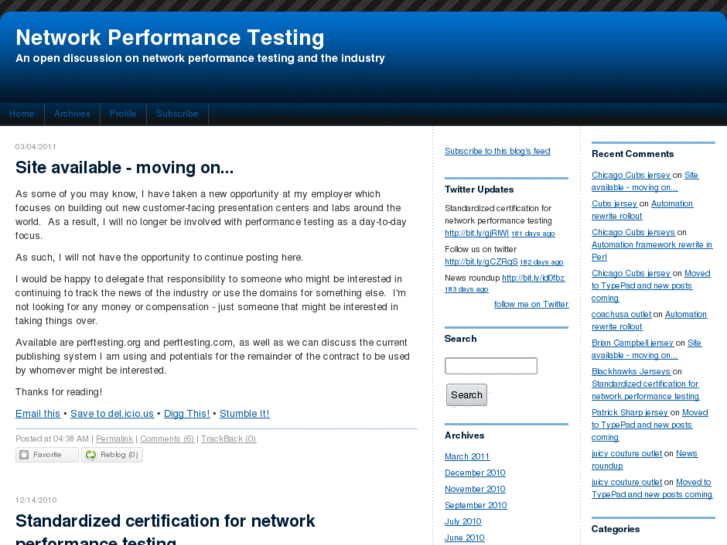Viewport: 727px width, 545px height.
Task: Open 'Chicago Cubs jerseys' commenter link
Action: [x=633, y=232]
